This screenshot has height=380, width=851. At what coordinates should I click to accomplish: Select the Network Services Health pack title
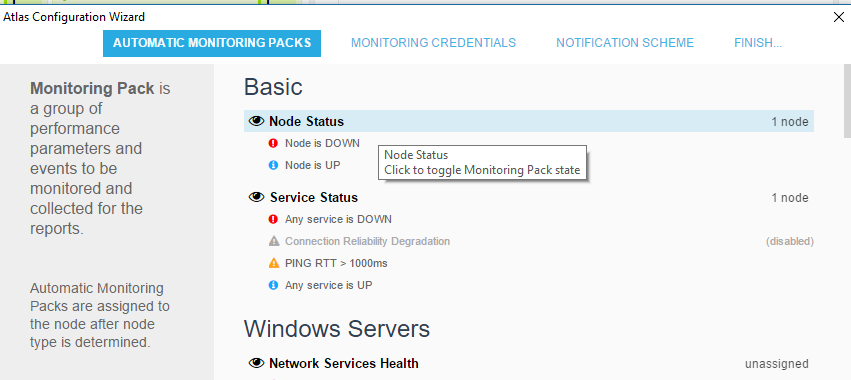point(344,363)
